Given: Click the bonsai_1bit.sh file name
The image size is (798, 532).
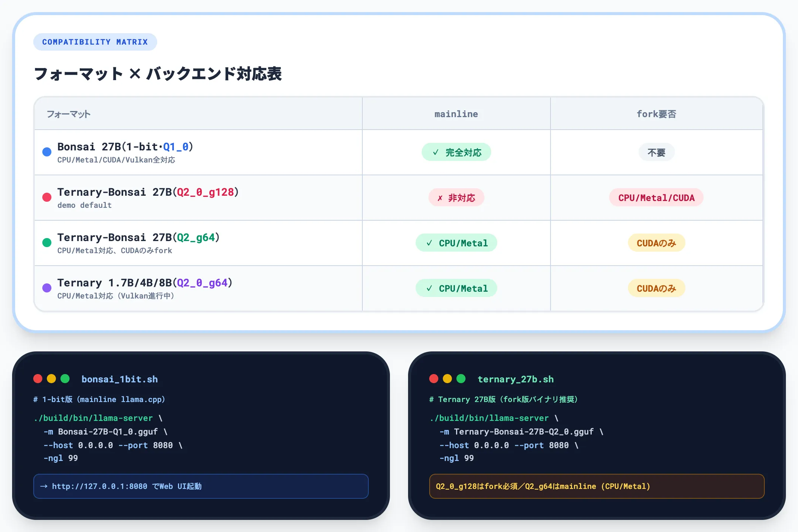Looking at the screenshot, I should 120,379.
